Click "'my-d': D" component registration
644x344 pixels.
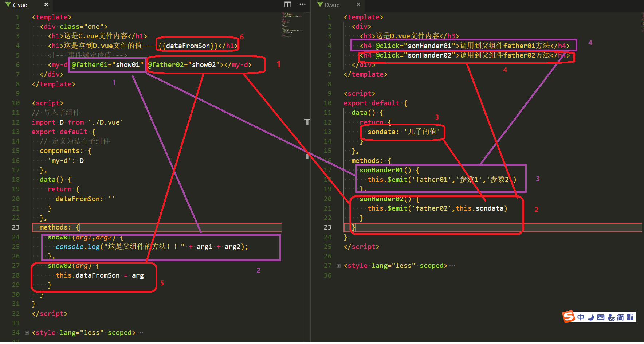[66, 161]
